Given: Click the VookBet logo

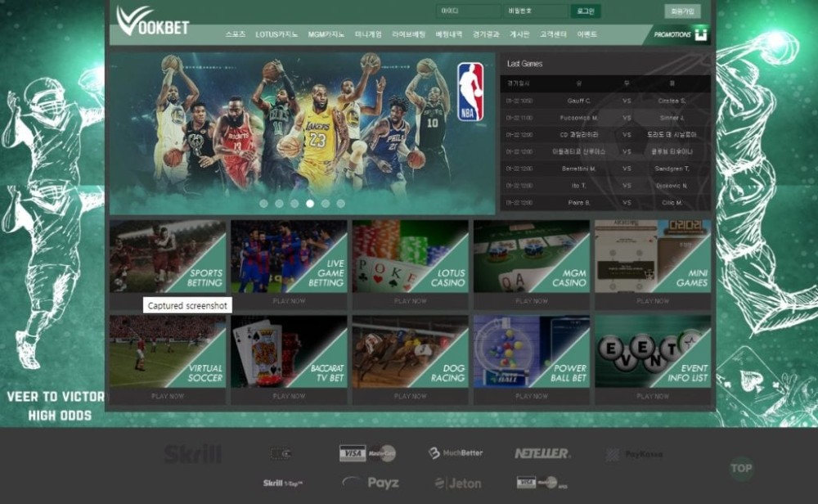Looking at the screenshot, I should pyautogui.click(x=152, y=21).
